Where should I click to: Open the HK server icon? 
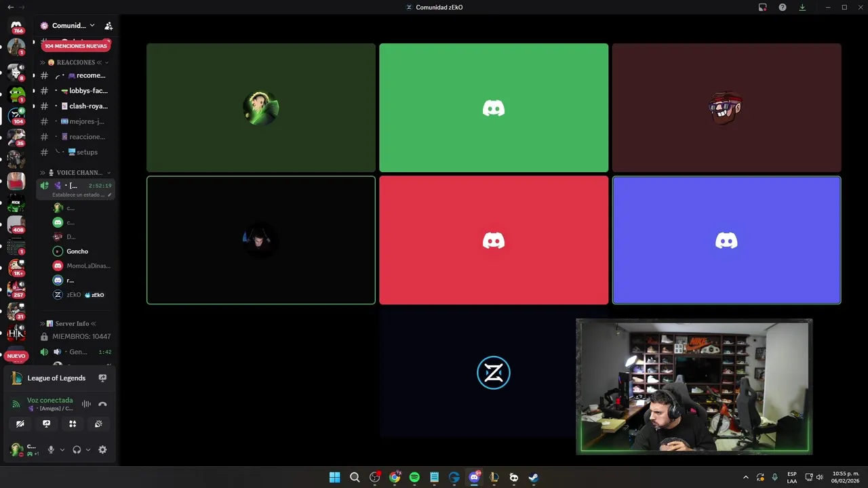(16, 333)
